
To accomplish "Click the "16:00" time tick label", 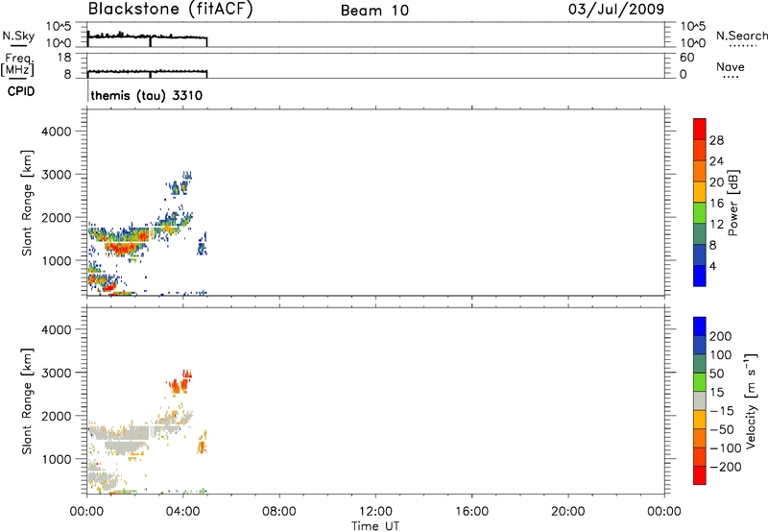I will [471, 512].
